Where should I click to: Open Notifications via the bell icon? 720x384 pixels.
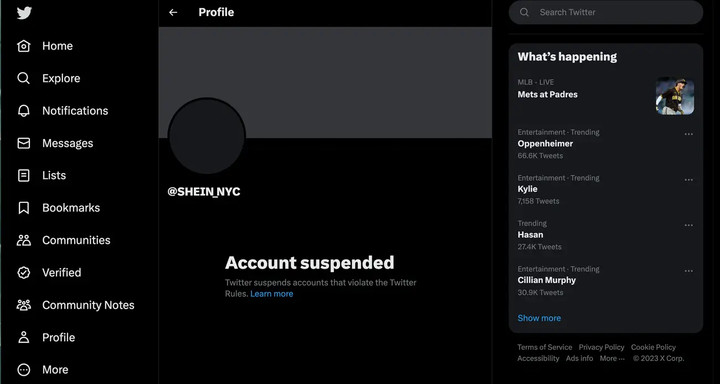(x=23, y=111)
